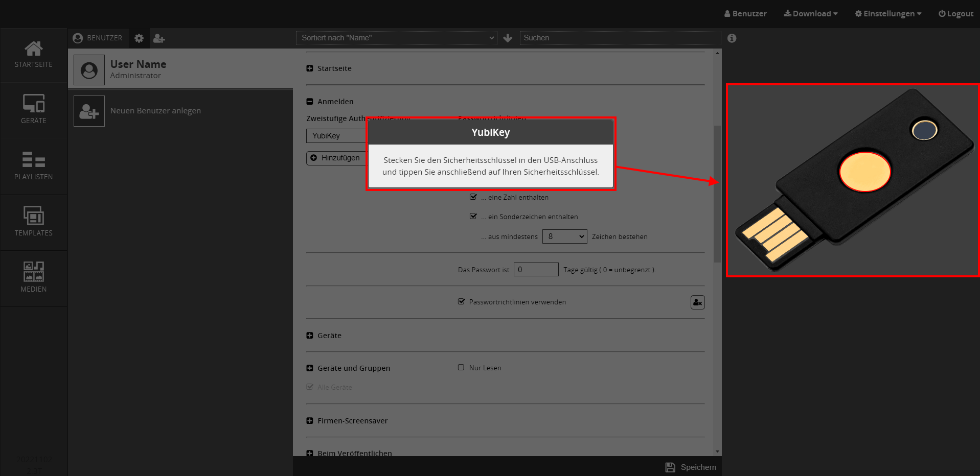
Task: Click the info icon beside search
Action: coord(732,38)
